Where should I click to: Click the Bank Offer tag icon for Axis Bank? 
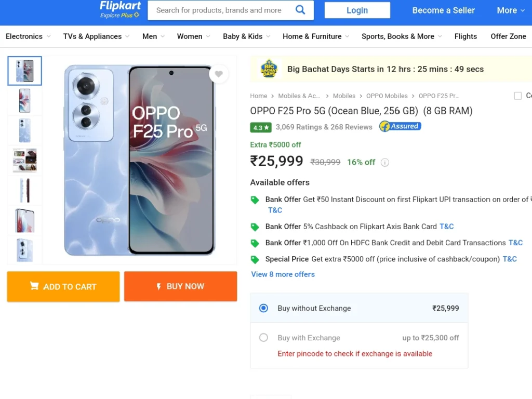[255, 227]
